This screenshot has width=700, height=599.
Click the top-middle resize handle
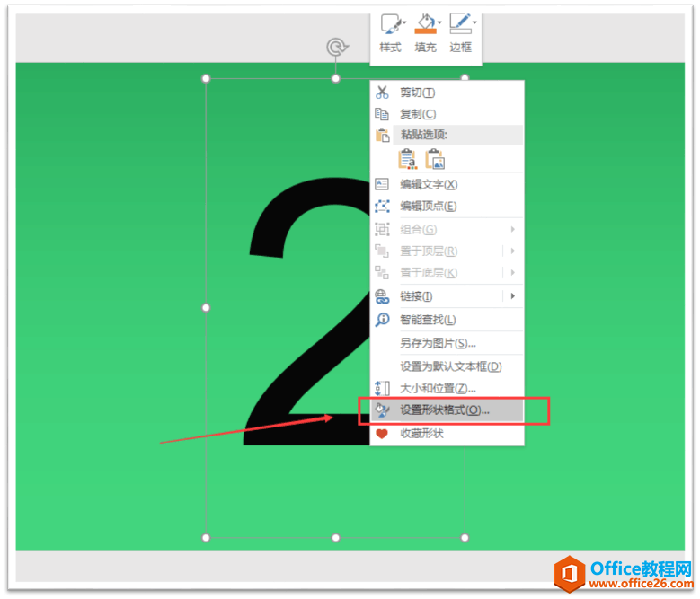coord(336,78)
